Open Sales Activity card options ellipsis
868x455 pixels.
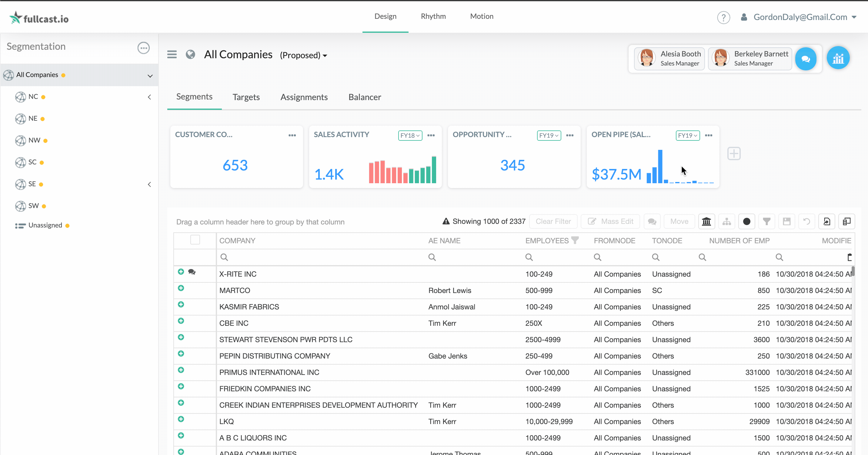pyautogui.click(x=431, y=135)
